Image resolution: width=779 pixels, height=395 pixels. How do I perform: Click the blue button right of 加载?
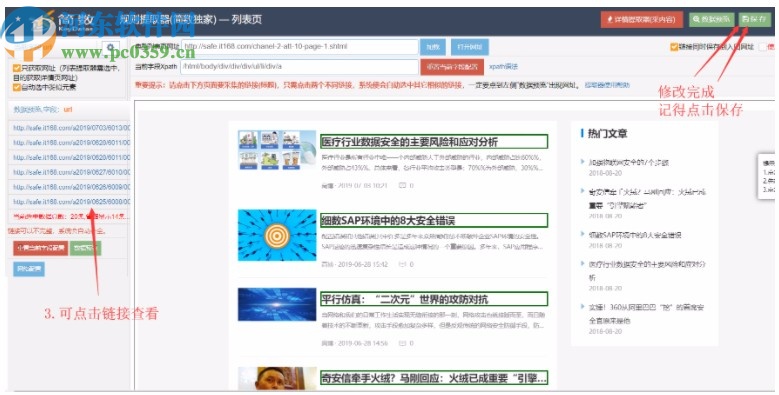coord(469,47)
